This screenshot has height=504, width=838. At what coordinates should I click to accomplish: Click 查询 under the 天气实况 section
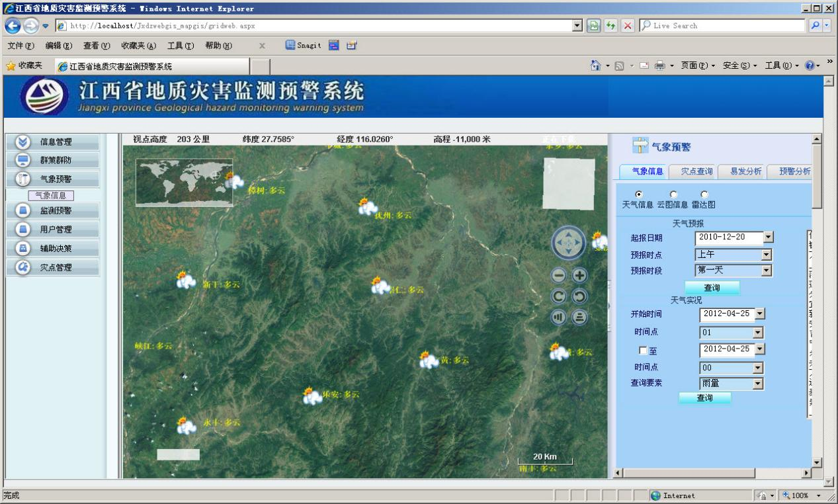pos(704,398)
